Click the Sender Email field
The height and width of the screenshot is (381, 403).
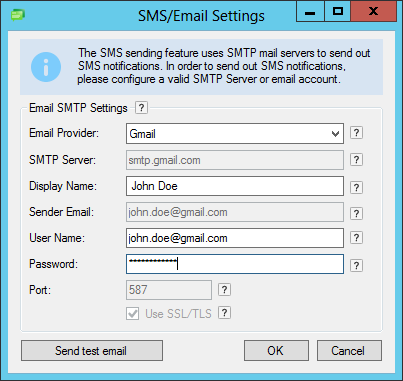coord(235,212)
